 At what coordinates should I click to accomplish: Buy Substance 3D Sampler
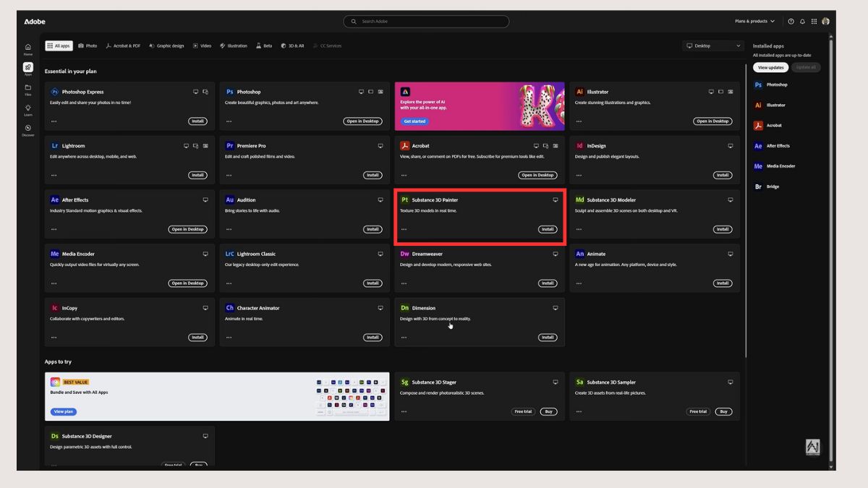click(x=723, y=411)
